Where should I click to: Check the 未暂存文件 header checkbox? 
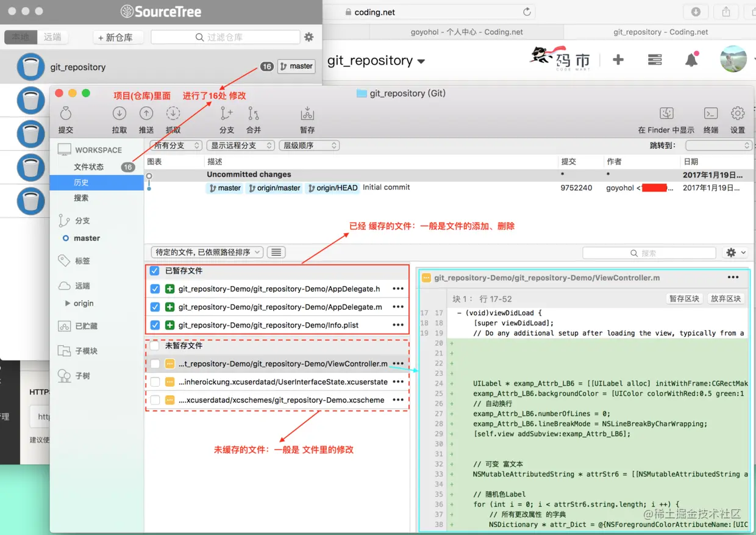(155, 345)
